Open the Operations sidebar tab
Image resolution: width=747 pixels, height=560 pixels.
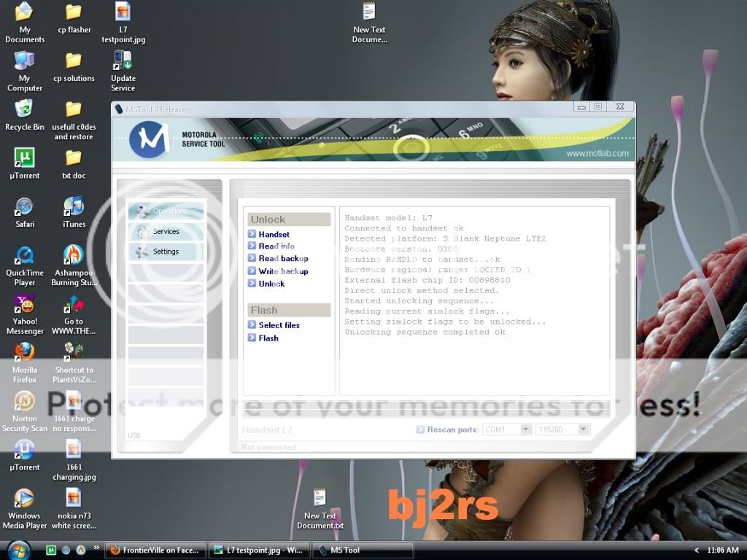click(x=166, y=211)
